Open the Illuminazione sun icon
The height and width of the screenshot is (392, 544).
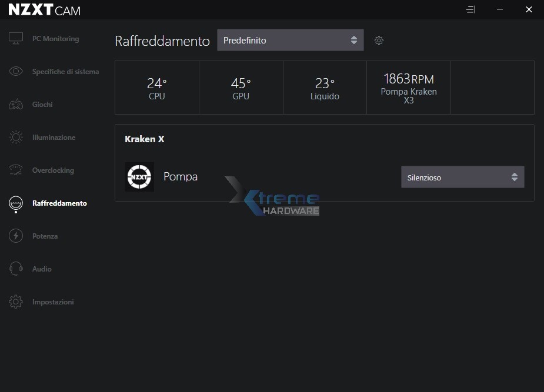(16, 138)
